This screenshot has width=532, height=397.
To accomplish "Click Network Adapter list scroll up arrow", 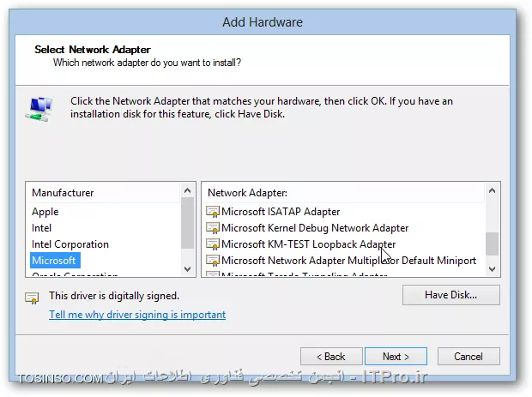I will (x=492, y=191).
